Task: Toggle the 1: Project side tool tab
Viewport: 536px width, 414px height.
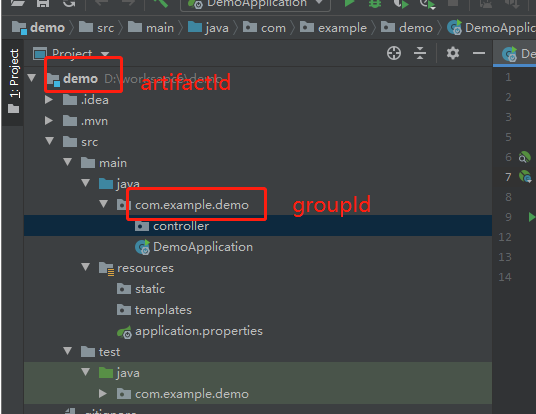Action: click(14, 81)
